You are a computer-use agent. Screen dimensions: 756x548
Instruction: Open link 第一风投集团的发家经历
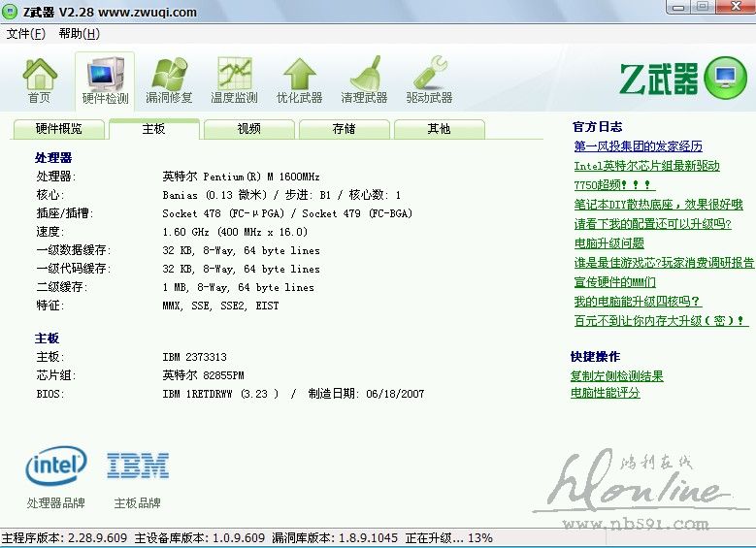[638, 146]
